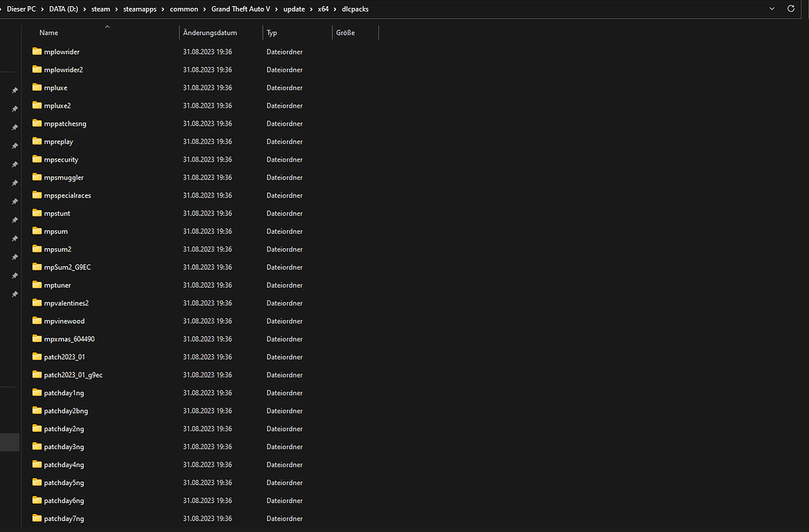This screenshot has width=809, height=532.
Task: Sort files by Größe column
Action: [x=345, y=32]
